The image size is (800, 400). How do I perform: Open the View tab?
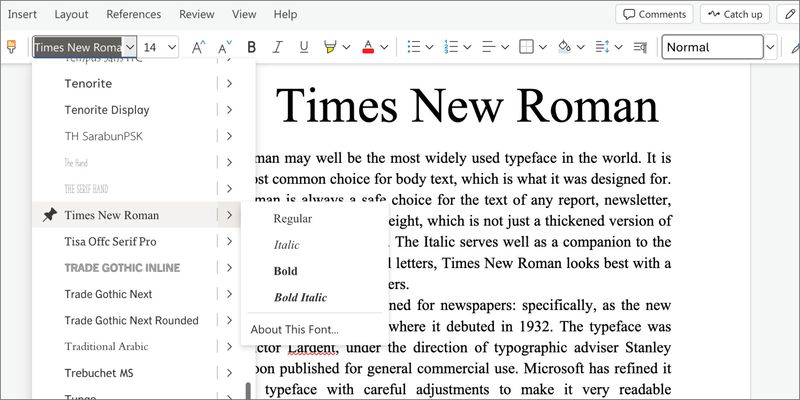pyautogui.click(x=244, y=14)
